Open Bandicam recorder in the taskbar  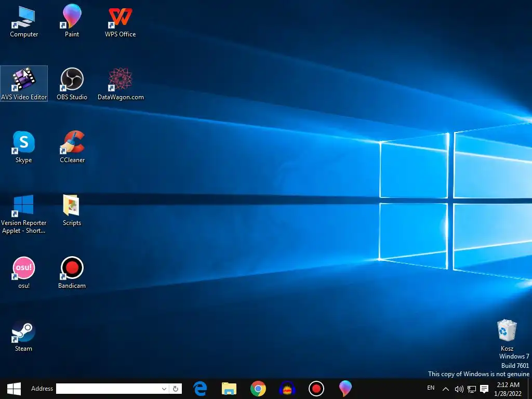point(316,389)
